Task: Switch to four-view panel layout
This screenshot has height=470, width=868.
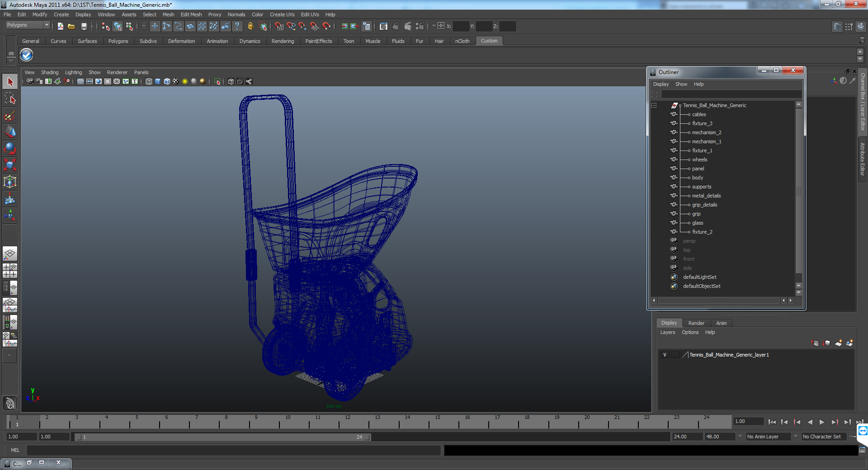Action: [x=10, y=271]
